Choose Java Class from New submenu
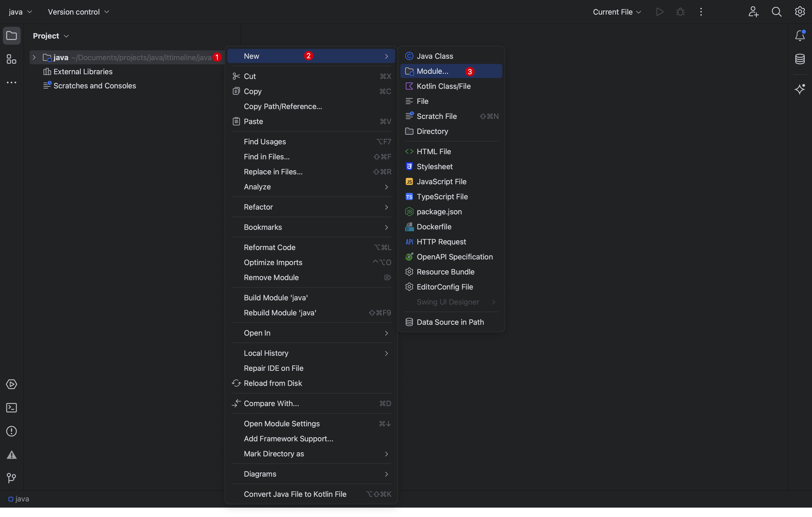 (451, 56)
